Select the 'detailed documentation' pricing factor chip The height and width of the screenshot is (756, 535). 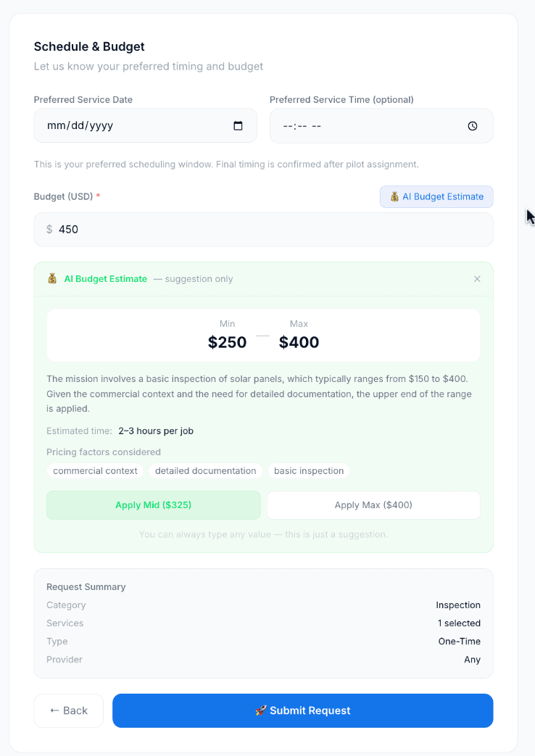click(206, 470)
